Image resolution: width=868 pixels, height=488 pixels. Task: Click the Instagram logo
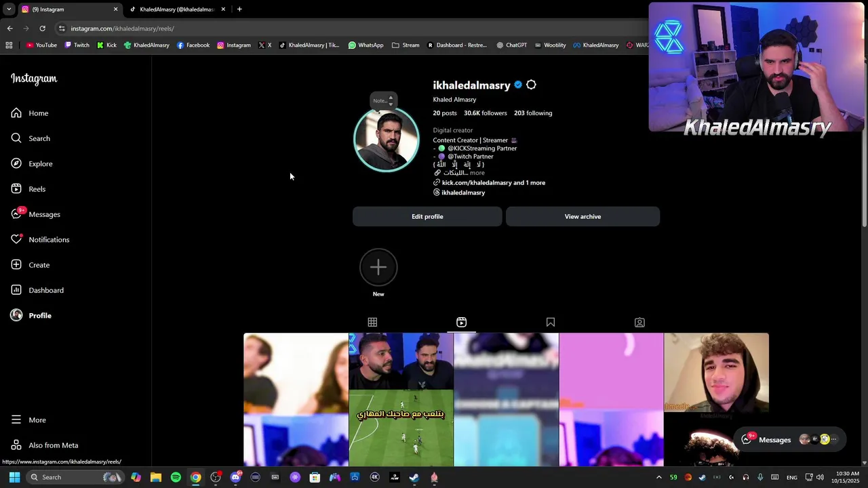[x=34, y=79]
